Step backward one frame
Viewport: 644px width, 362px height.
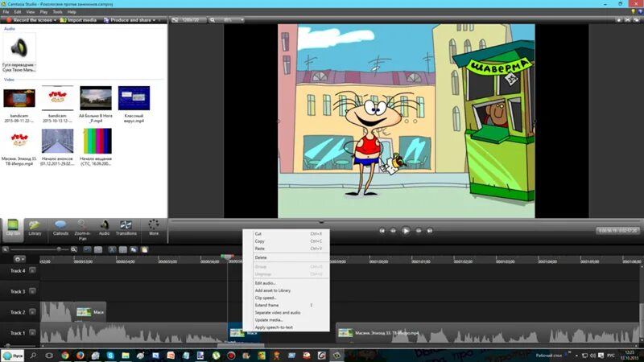click(393, 231)
